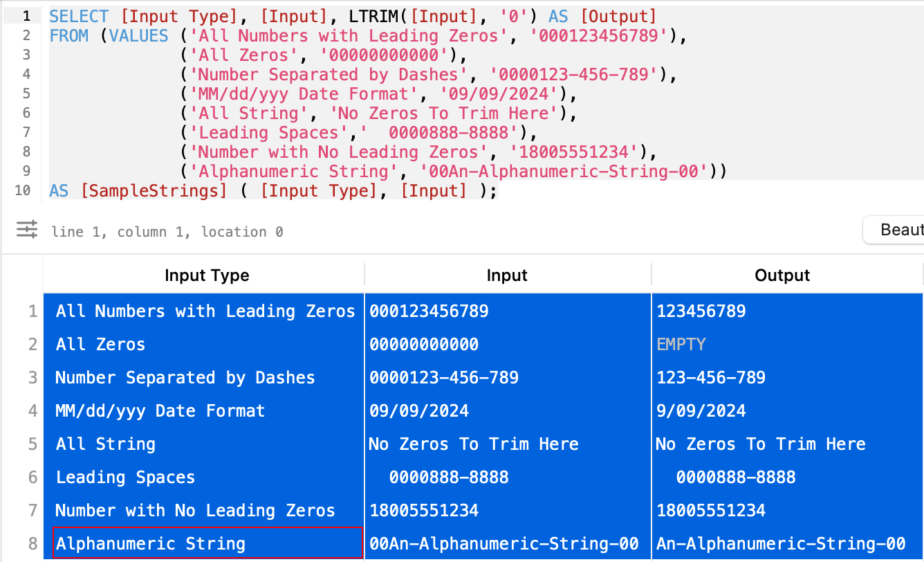Image resolution: width=924 pixels, height=562 pixels.
Task: Click the 'An-Alphanumeric-String-00' output cell
Action: pos(781,544)
